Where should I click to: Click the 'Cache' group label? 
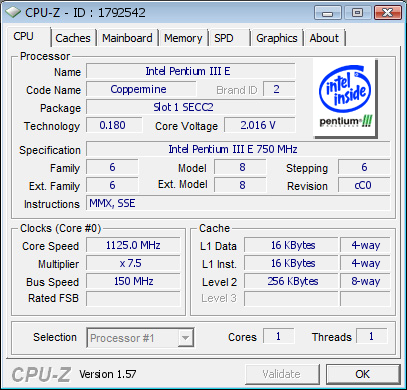coord(214,228)
